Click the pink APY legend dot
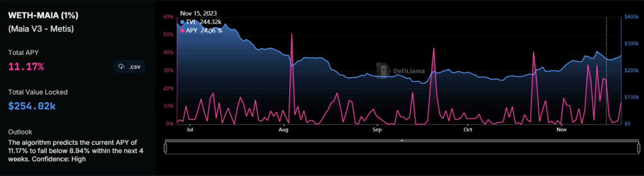 coord(182,30)
